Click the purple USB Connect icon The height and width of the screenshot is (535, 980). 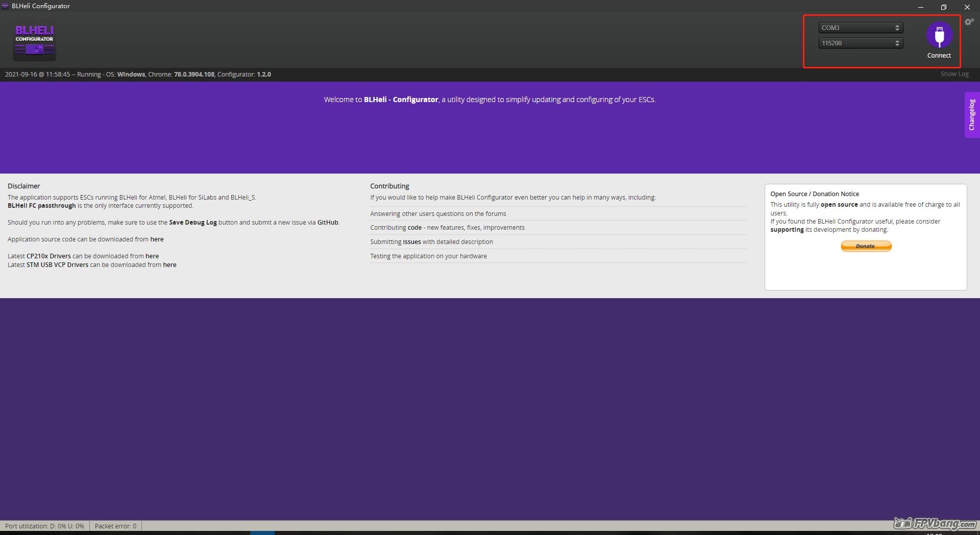(x=939, y=35)
